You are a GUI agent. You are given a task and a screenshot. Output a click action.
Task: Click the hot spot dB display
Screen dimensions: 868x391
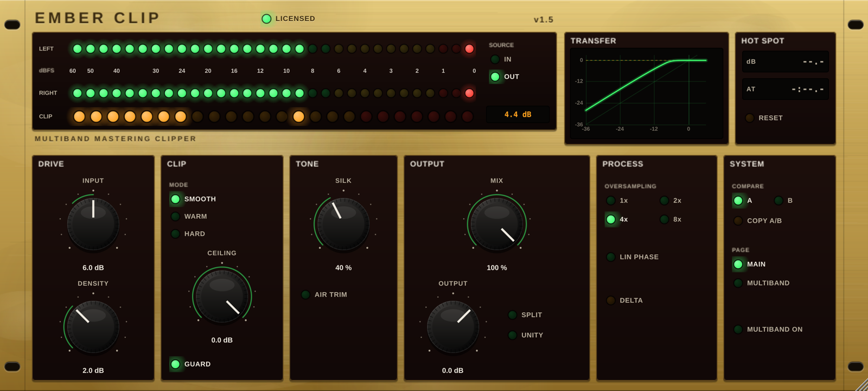point(786,61)
